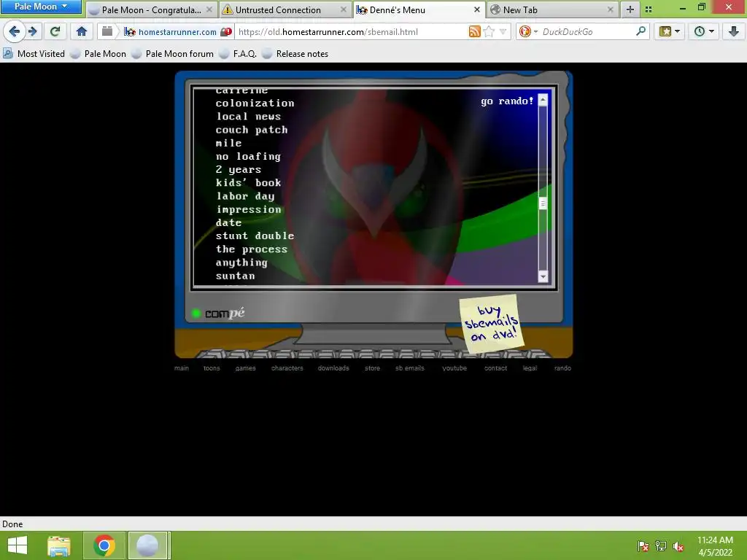
Task: Select the '2 years' email
Action: (x=239, y=169)
